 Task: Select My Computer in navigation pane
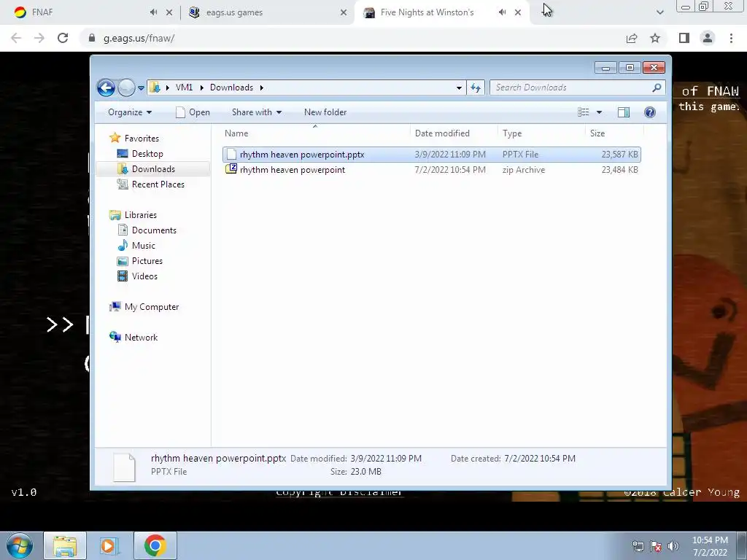tap(152, 307)
